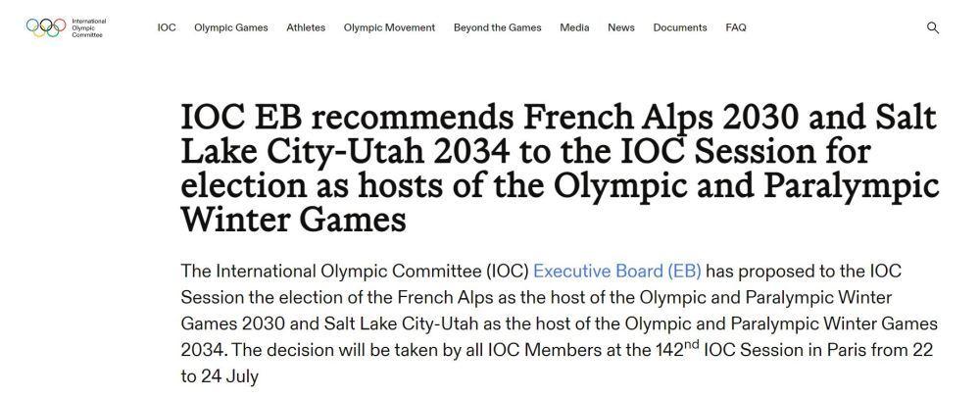The height and width of the screenshot is (398, 980).
Task: Navigate to the News page
Action: (620, 27)
